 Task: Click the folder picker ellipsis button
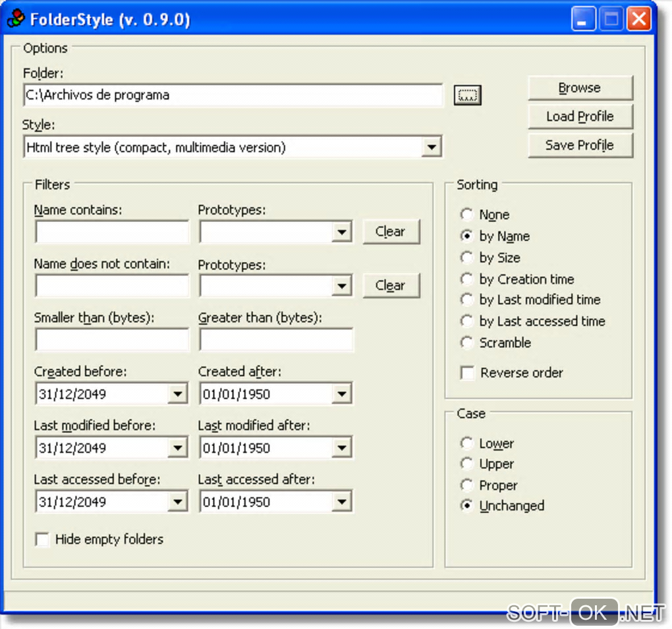pos(467,95)
